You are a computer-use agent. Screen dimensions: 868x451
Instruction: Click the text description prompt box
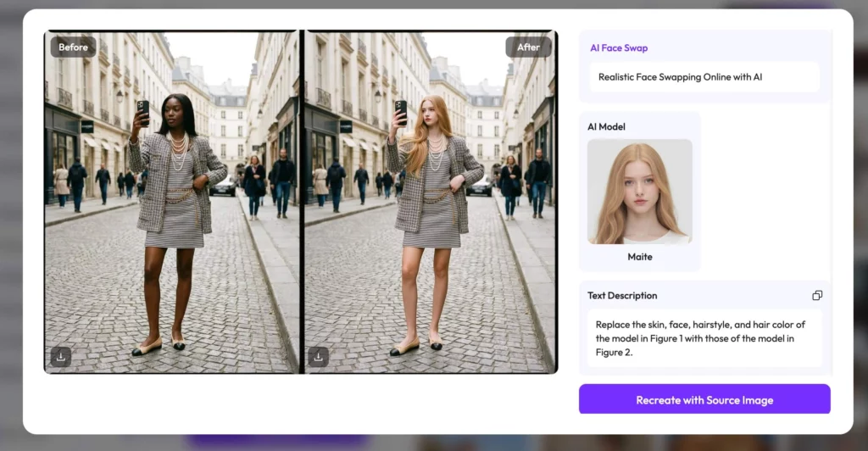tap(704, 338)
